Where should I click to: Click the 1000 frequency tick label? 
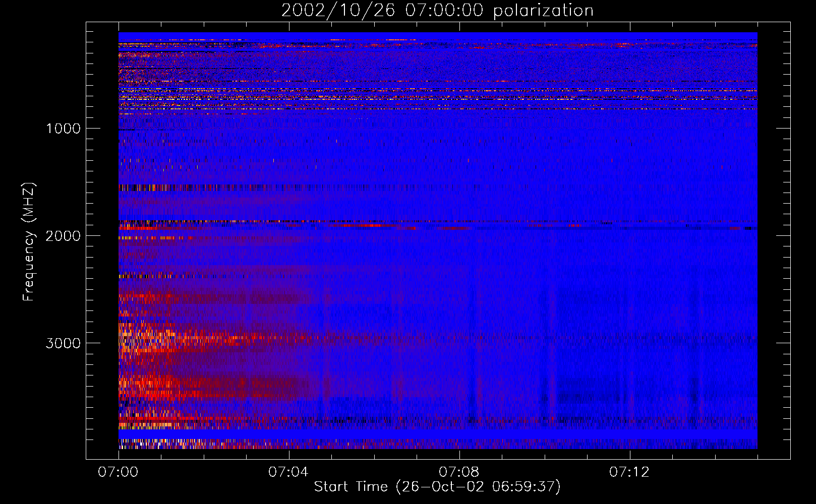[x=63, y=129]
